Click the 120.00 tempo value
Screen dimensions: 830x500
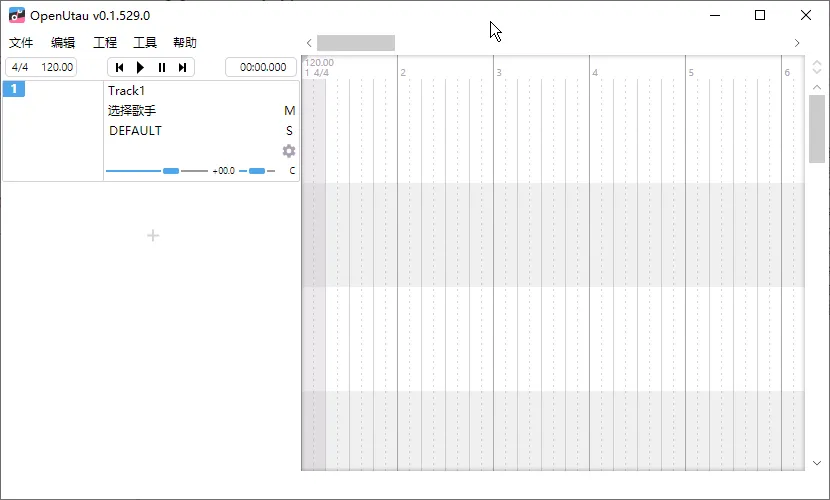point(57,67)
